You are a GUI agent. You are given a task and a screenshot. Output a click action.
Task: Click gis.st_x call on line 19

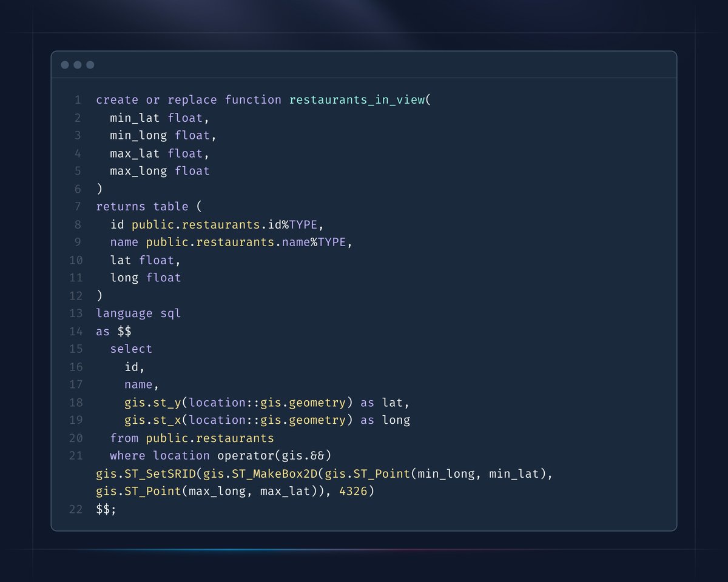(x=238, y=420)
